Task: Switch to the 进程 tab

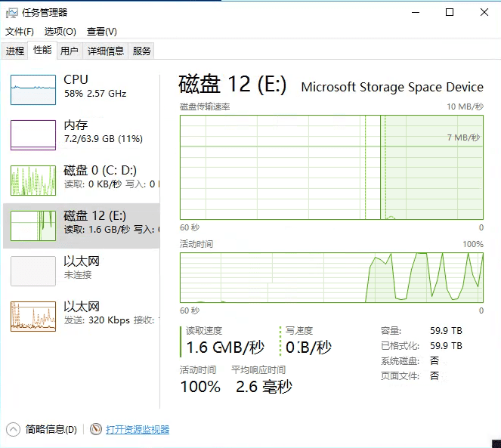Action: click(x=15, y=51)
